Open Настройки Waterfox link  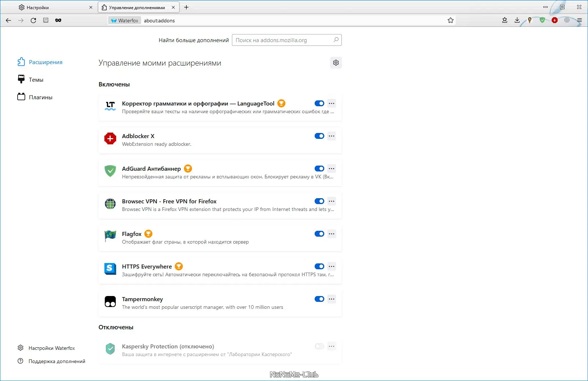(x=46, y=348)
